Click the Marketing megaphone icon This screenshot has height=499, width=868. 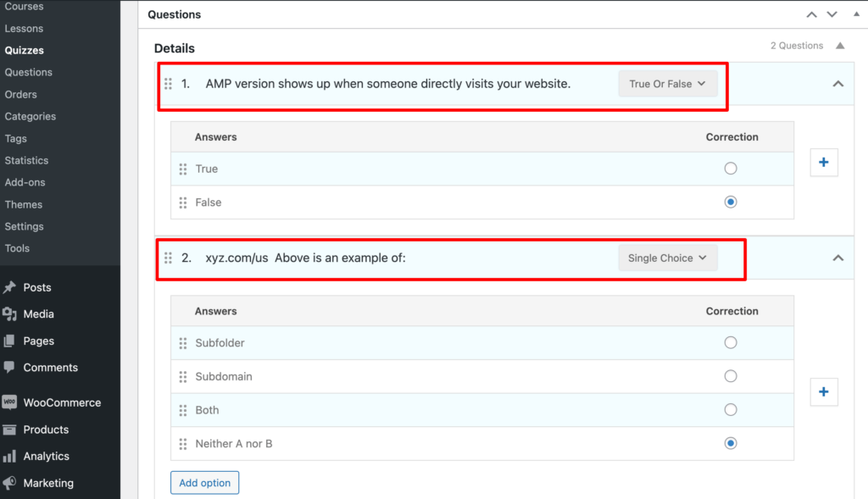click(9, 483)
